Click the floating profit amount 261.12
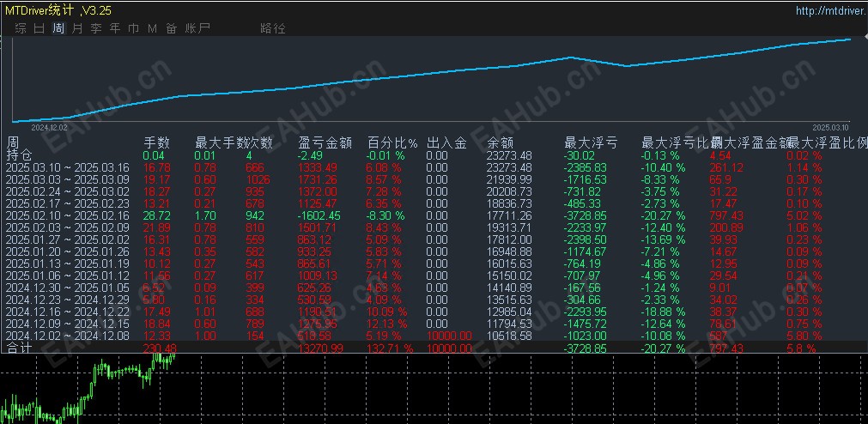 tap(726, 167)
